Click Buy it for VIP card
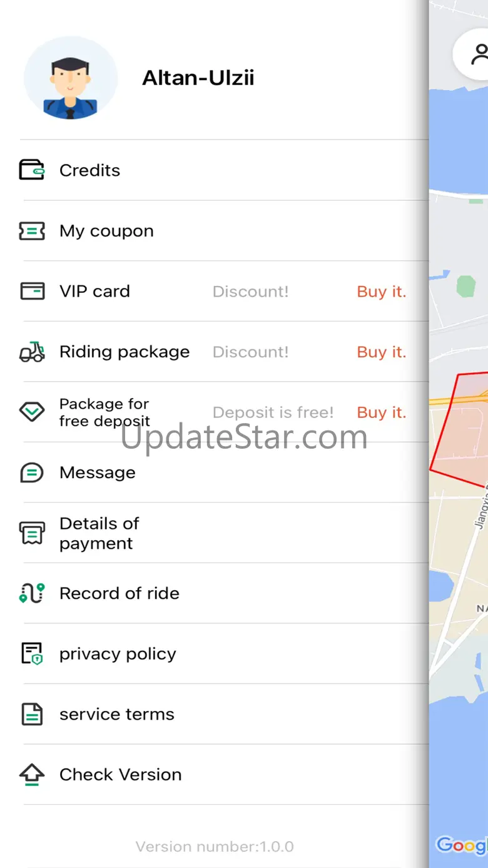Screen dimensions: 488x868 (x=381, y=292)
